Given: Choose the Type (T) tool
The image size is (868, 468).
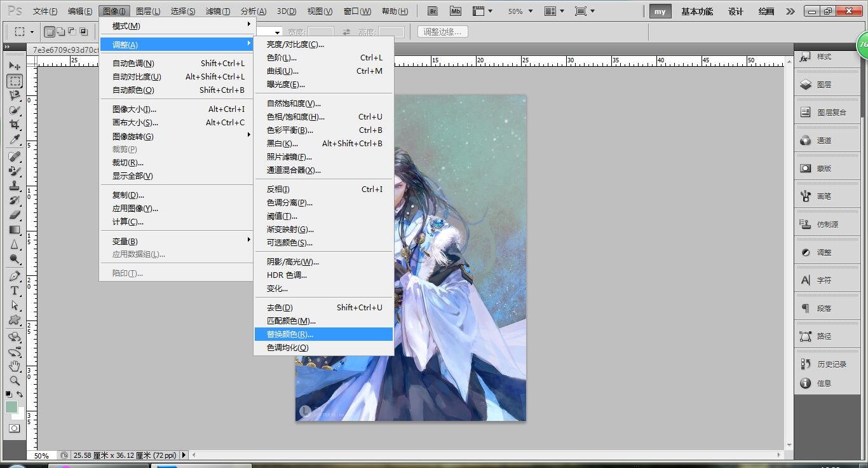Looking at the screenshot, I should point(14,291).
